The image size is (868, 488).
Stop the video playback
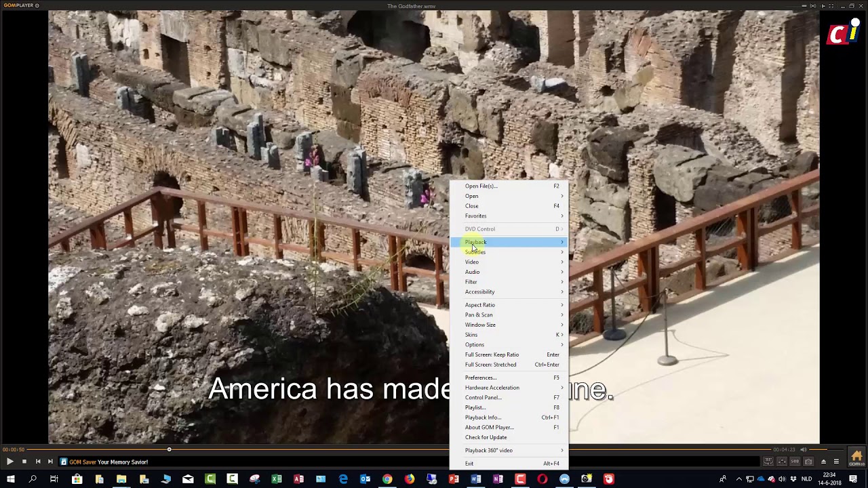coord(24,462)
